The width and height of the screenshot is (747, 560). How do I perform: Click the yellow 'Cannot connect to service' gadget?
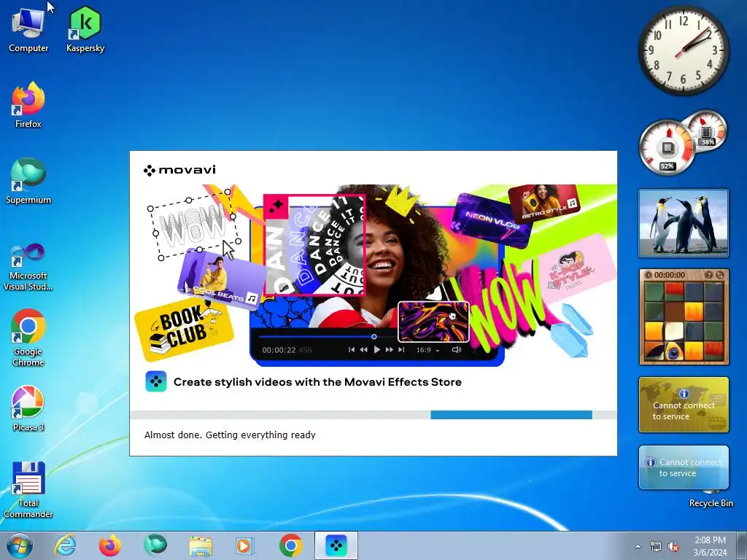pyautogui.click(x=684, y=405)
